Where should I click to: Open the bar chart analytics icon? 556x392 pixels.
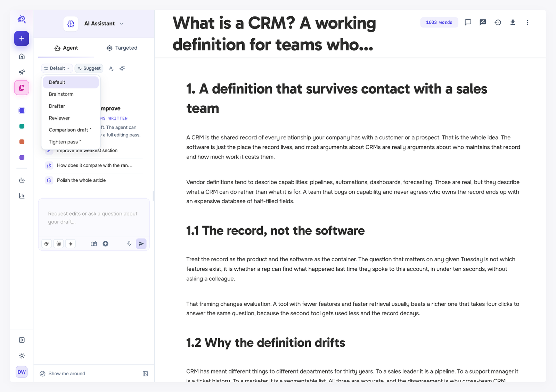pos(22,196)
